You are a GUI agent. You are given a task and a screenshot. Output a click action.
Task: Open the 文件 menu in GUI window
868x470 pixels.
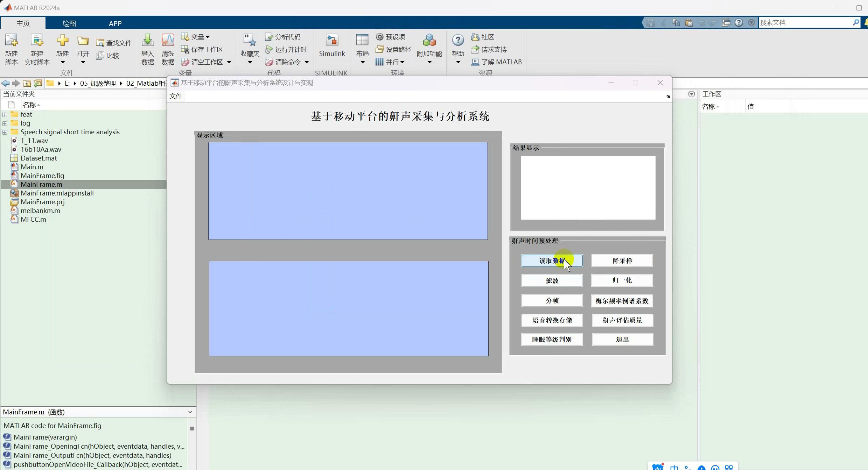pyautogui.click(x=175, y=96)
